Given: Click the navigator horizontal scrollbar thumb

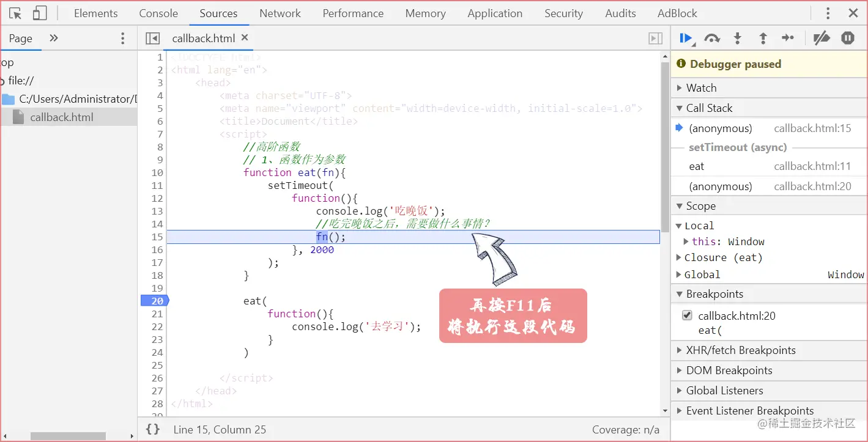Looking at the screenshot, I should (x=68, y=436).
